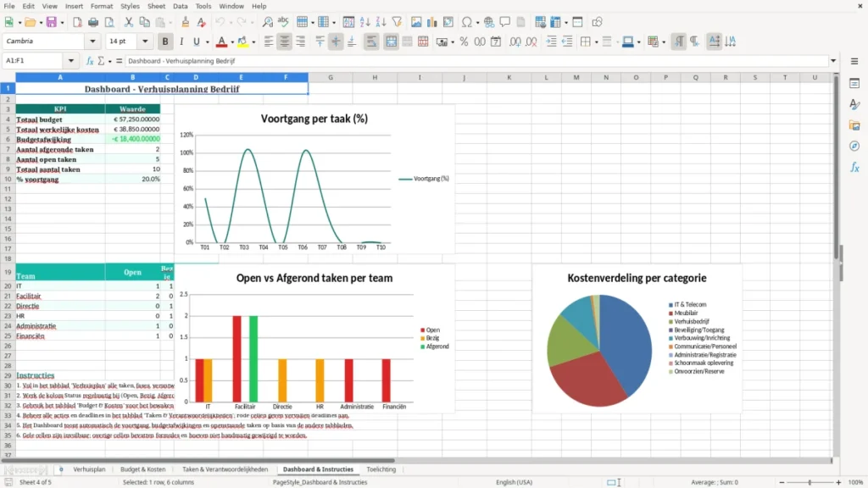This screenshot has width=868, height=488.
Task: Click the Sum sigma button
Action: coord(101,61)
